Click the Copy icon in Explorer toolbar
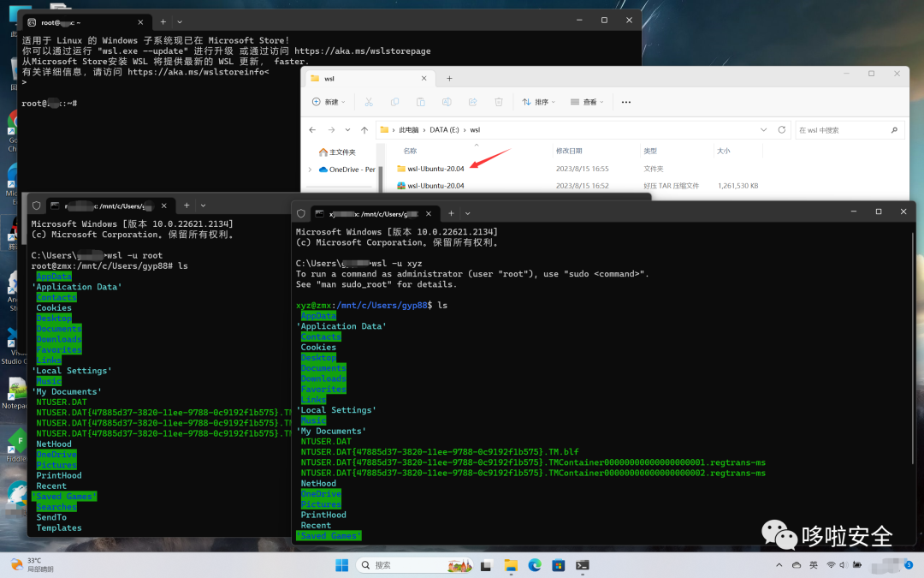The height and width of the screenshot is (578, 924). click(x=394, y=102)
